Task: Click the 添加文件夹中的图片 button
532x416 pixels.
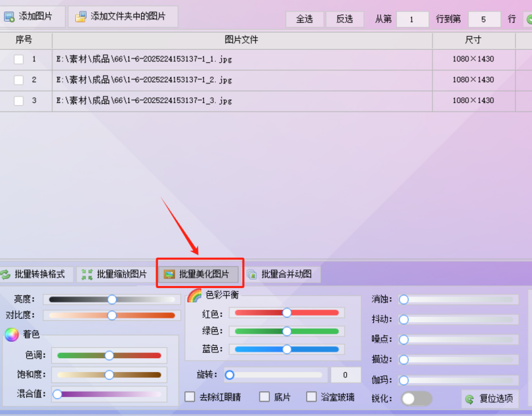Action: coord(123,16)
